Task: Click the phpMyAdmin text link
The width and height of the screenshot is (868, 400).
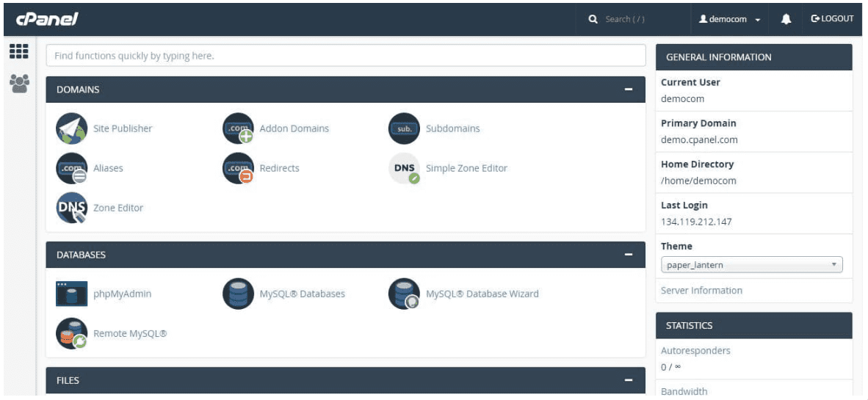Action: point(123,294)
